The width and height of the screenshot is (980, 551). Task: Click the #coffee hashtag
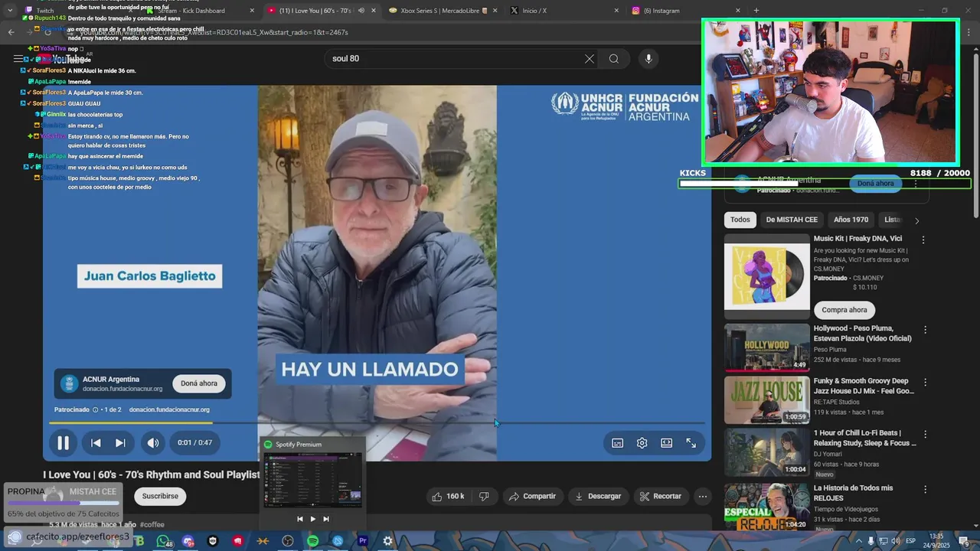point(152,525)
